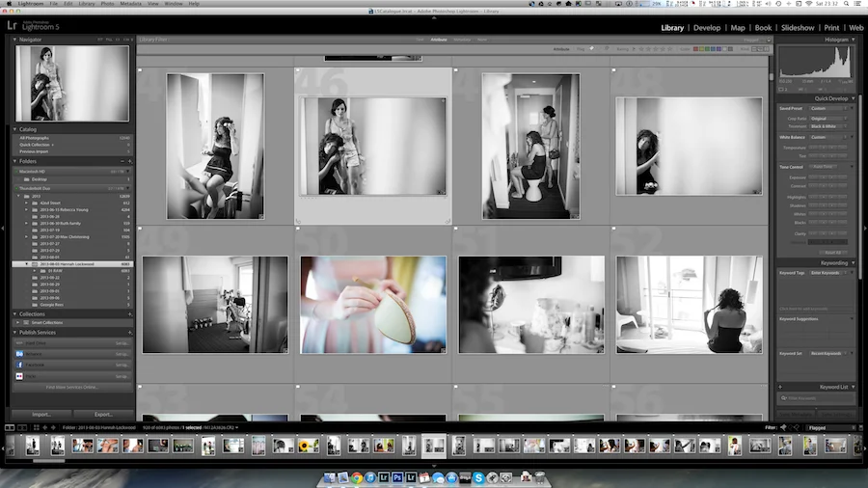Open the Crop Ratio dropdown
The width and height of the screenshot is (868, 488).
[828, 119]
